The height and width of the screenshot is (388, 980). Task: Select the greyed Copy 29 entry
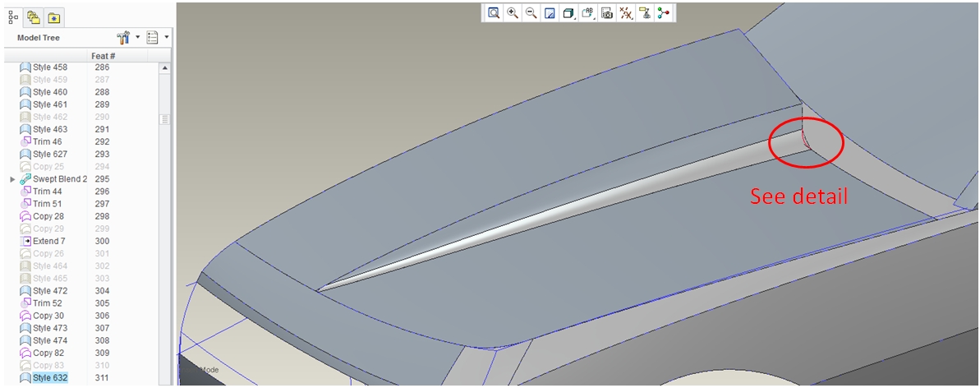pos(48,229)
